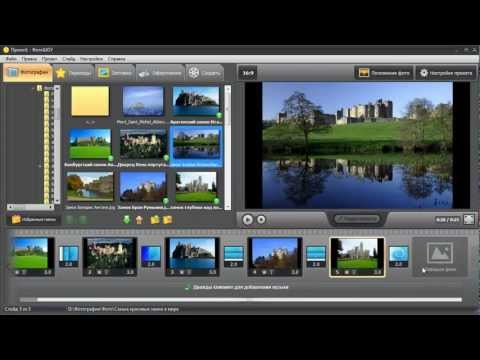Select the Mont_Saint_Michel misty thumbnail
The image size is (480, 360).
point(143,101)
